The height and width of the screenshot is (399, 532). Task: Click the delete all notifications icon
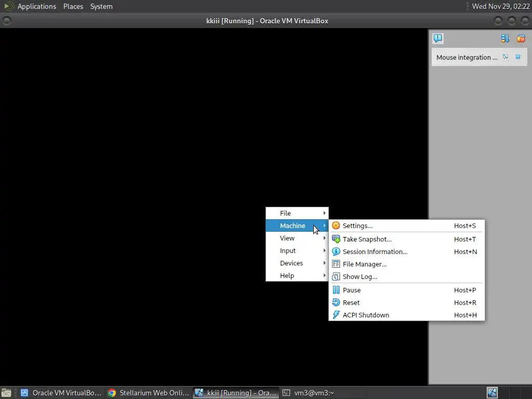(x=521, y=38)
